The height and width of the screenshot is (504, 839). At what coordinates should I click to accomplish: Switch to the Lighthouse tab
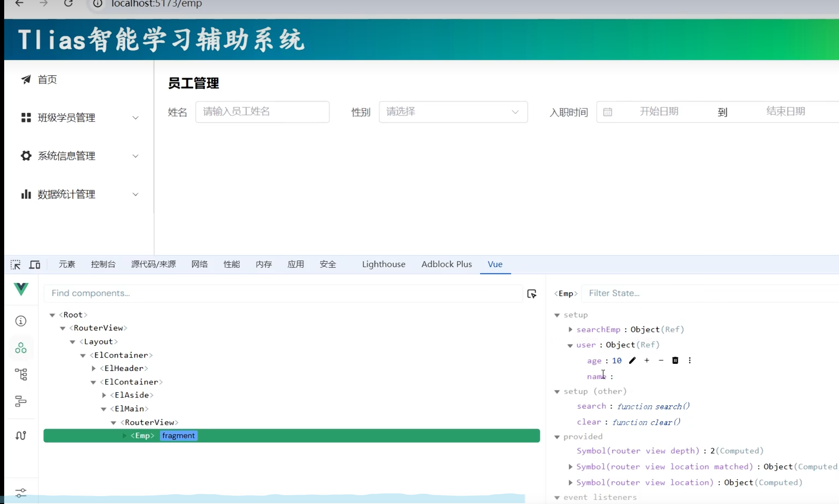click(383, 264)
